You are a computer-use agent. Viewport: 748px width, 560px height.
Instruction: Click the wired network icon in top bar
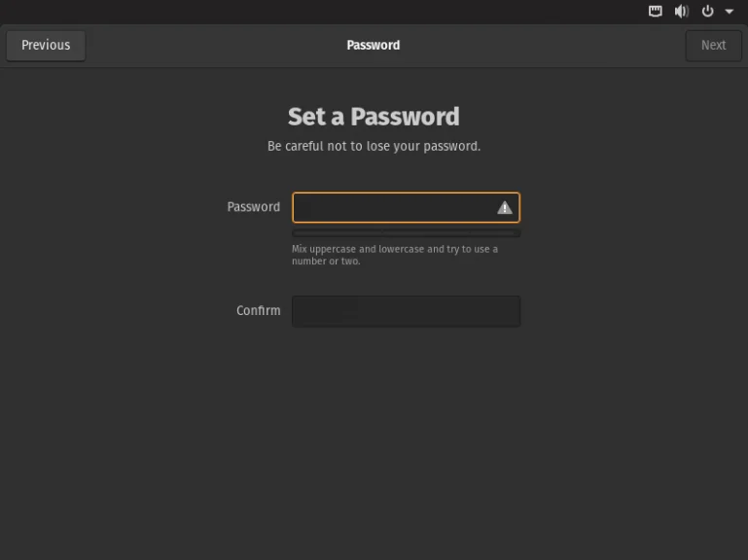pyautogui.click(x=656, y=12)
